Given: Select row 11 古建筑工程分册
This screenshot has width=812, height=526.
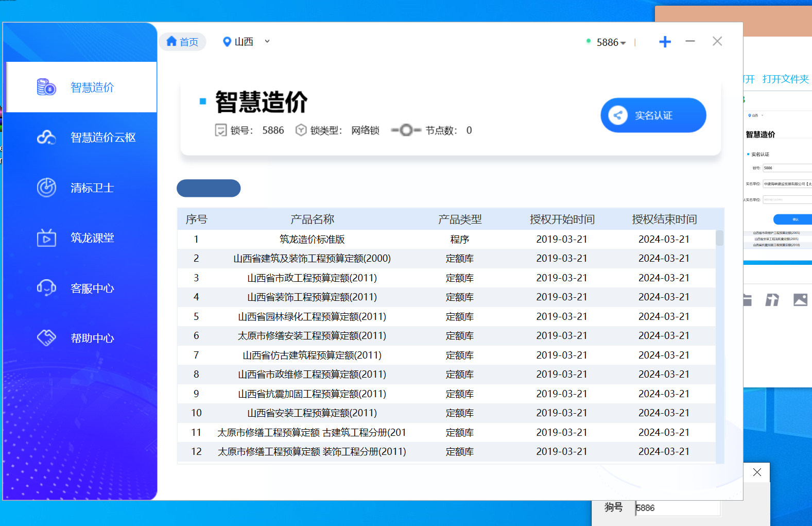Looking at the screenshot, I should click(446, 433).
